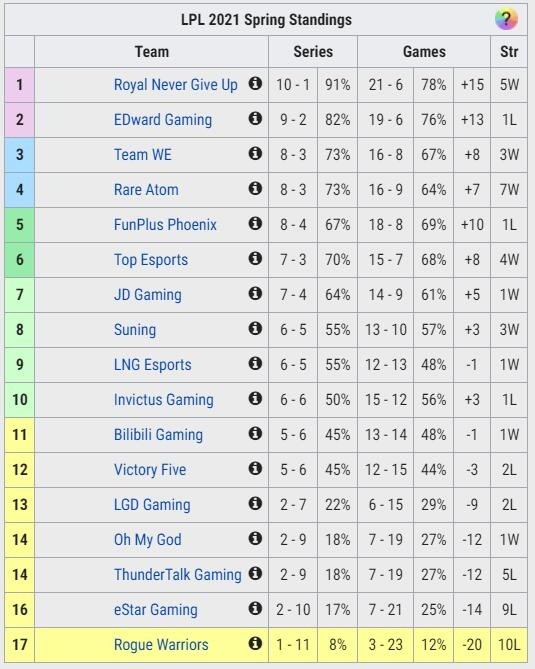Open info icon next to LGD Gaming
Viewport: 535px width, 669px height.
(255, 503)
